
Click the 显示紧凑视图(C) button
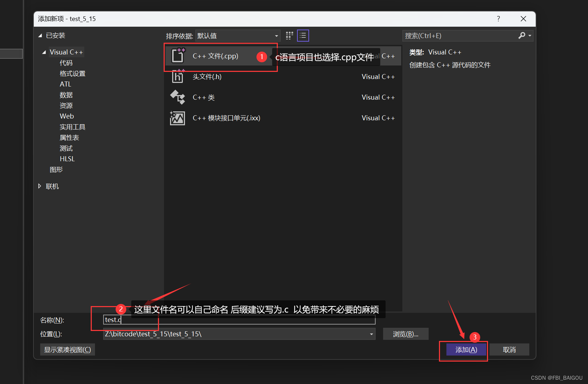coord(67,349)
